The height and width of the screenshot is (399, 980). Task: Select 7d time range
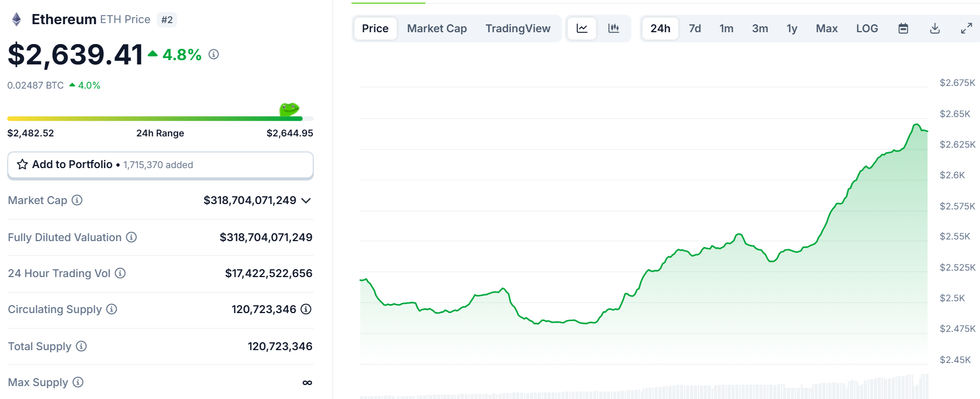[x=695, y=28]
